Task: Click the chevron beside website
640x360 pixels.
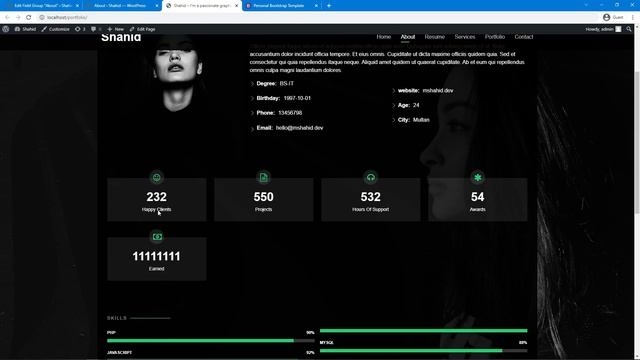Action: [393, 91]
